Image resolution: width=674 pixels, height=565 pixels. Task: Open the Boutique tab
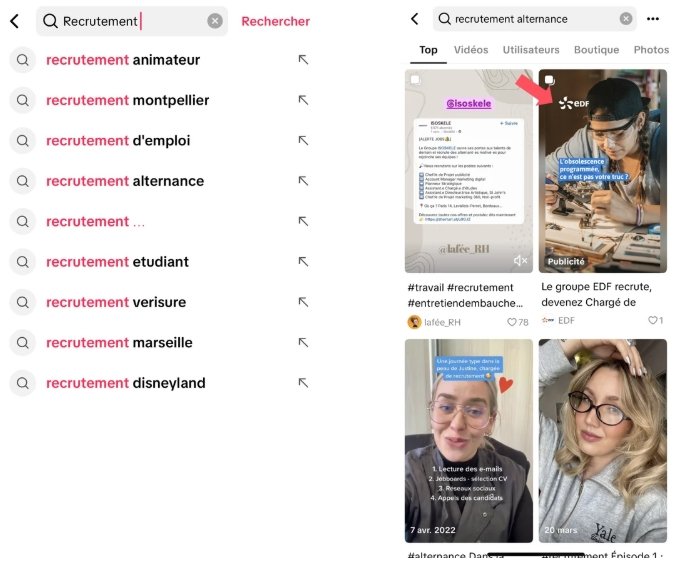pyautogui.click(x=596, y=50)
